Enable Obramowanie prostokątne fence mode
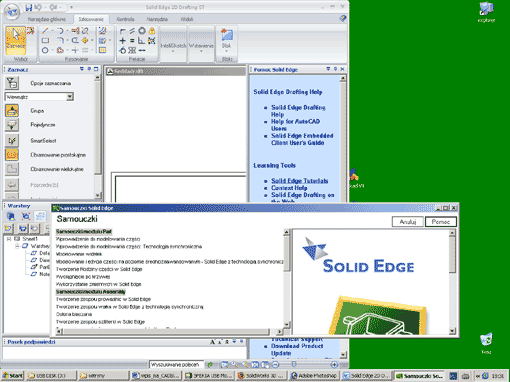Image resolution: width=510 pixels, height=382 pixels. pyautogui.click(x=12, y=155)
